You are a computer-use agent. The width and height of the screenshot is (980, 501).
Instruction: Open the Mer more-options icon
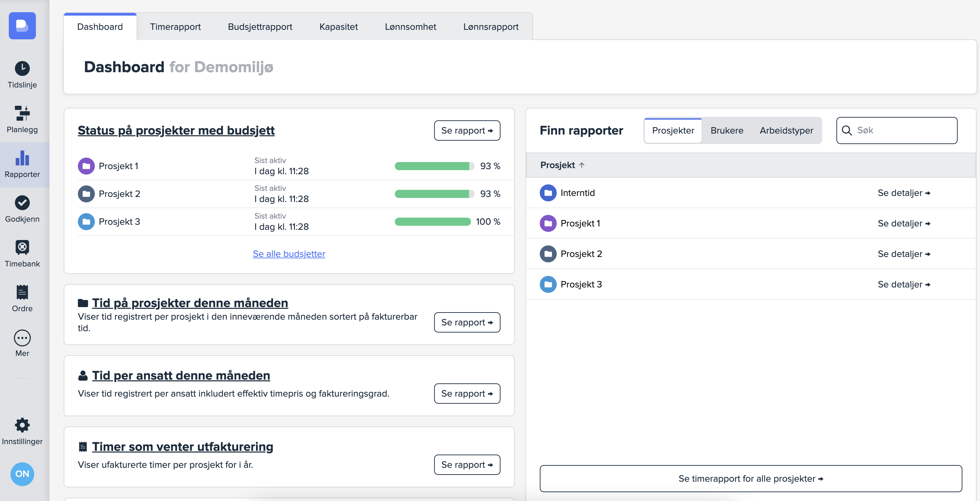click(22, 337)
